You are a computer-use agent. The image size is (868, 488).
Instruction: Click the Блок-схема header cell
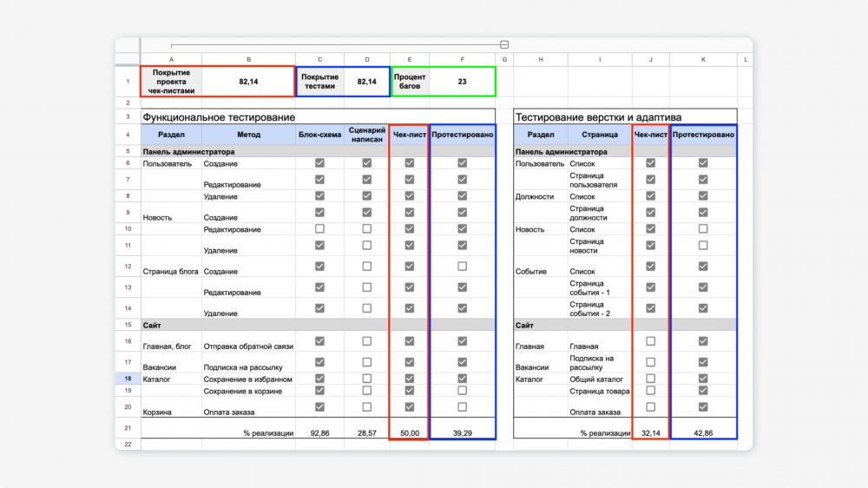(320, 135)
